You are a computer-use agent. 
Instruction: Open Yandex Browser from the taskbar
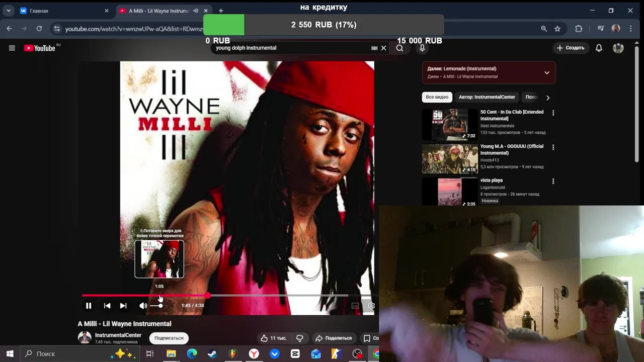tap(254, 354)
